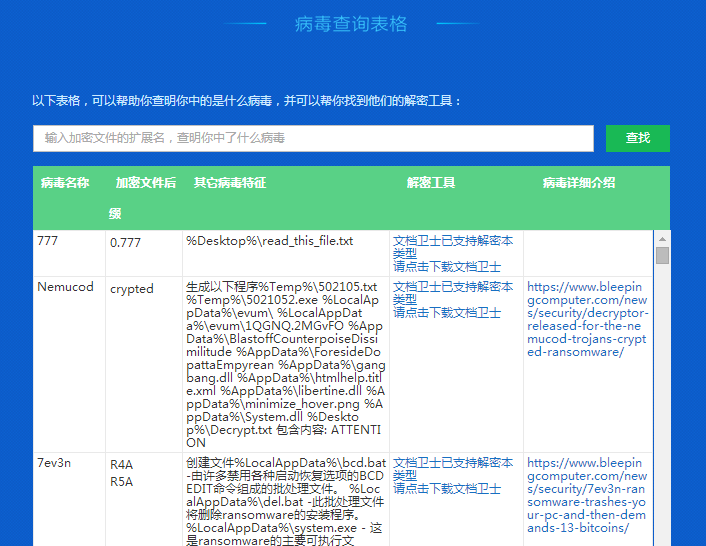Open the 7ev3n row decrypt tool link
The image size is (706, 546).
click(x=453, y=475)
